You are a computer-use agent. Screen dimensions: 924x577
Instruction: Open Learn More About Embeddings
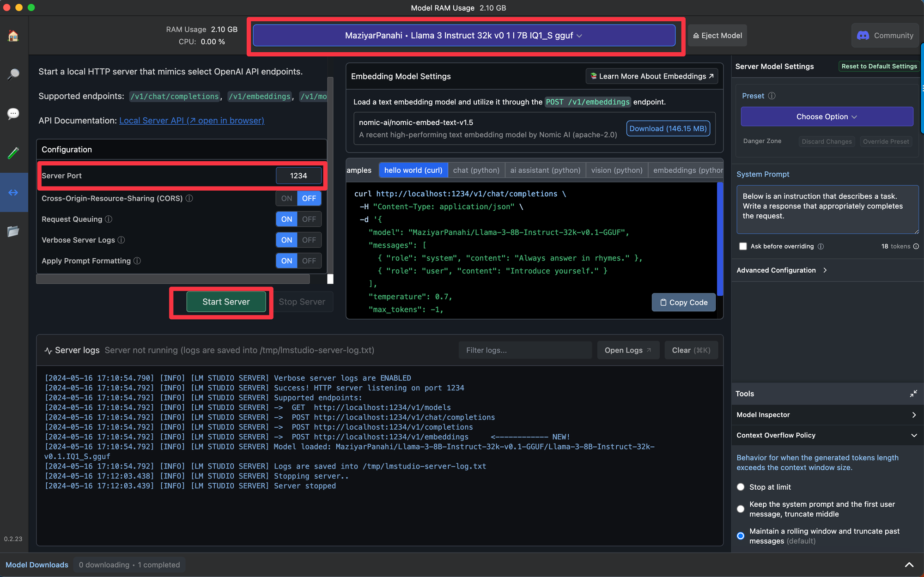[x=651, y=76]
